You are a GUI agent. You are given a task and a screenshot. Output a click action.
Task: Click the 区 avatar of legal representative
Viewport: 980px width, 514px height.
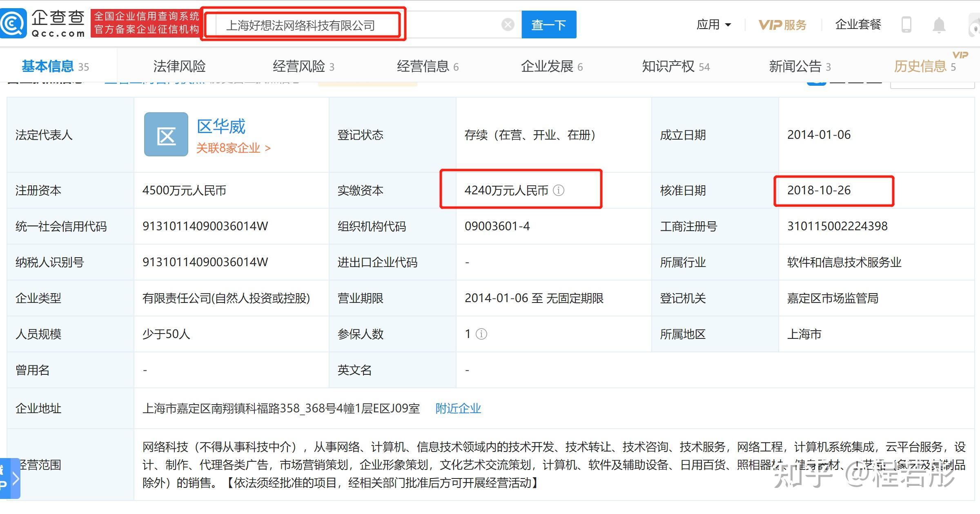click(166, 134)
